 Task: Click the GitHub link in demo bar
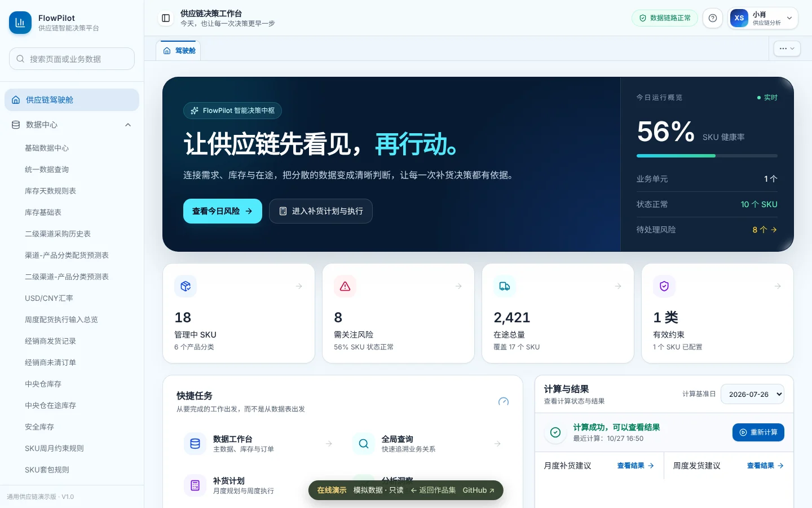[x=479, y=491]
